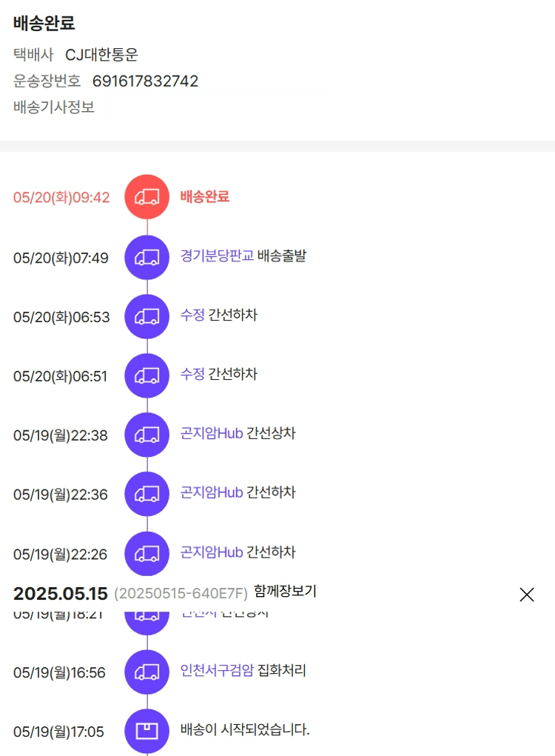Image resolution: width=555 pixels, height=756 pixels.
Task: Click truck icon for the 06:53 수정 entry
Action: tap(147, 316)
